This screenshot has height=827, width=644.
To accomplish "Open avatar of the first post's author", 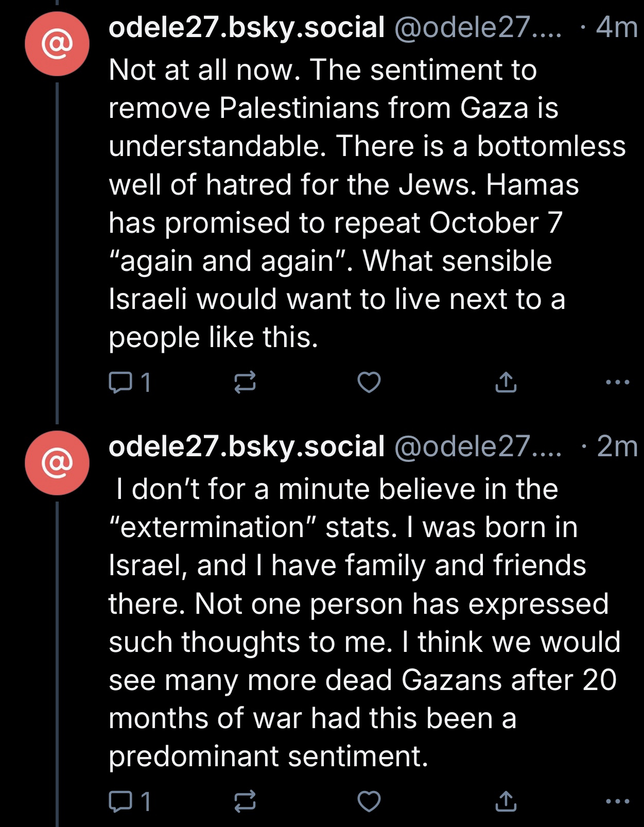I will click(x=57, y=44).
